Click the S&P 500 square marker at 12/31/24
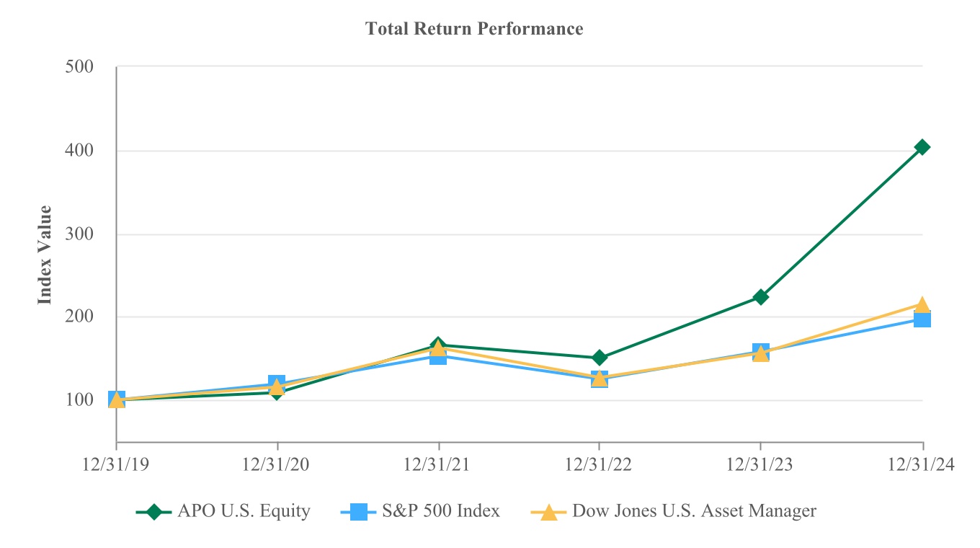 (x=922, y=319)
